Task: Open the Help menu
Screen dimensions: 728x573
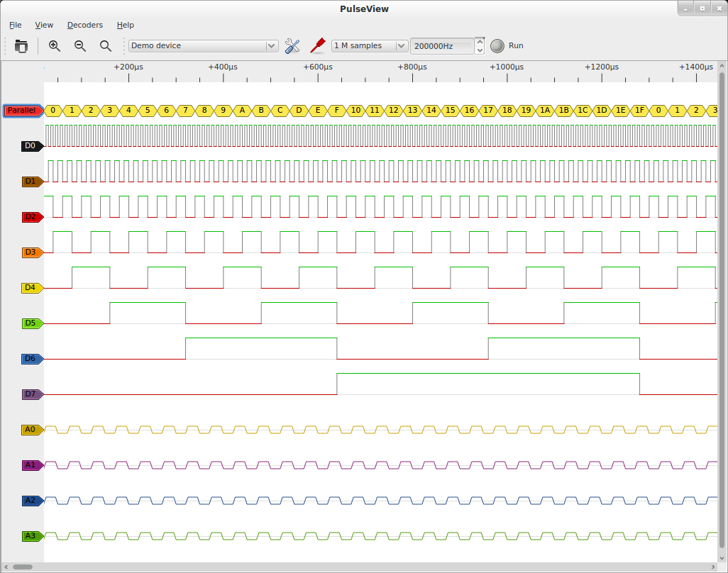Action: coord(125,25)
